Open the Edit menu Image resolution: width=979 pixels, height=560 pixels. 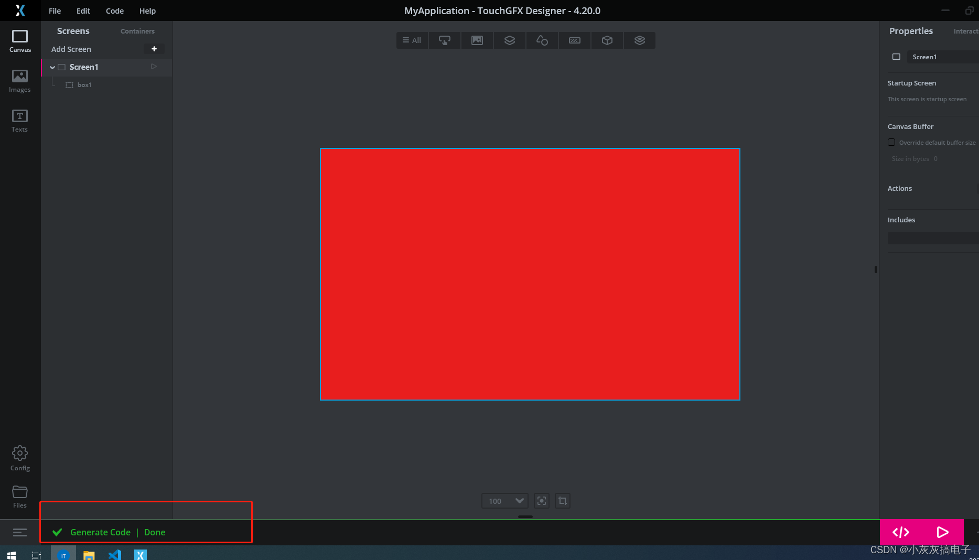83,10
